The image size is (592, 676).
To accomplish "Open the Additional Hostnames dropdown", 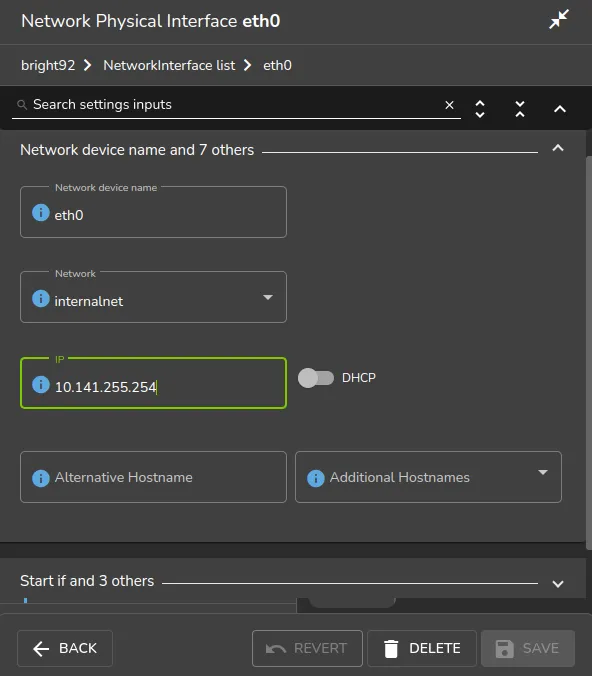I will coord(543,473).
